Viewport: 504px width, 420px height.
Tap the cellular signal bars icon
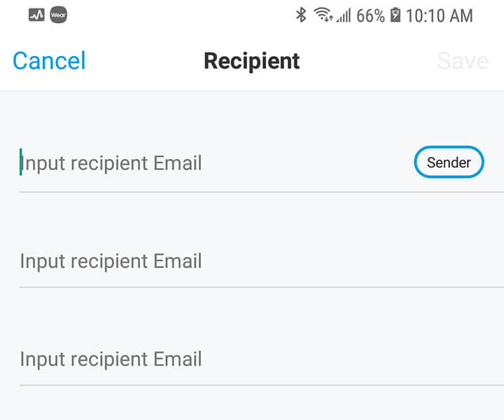click(343, 15)
